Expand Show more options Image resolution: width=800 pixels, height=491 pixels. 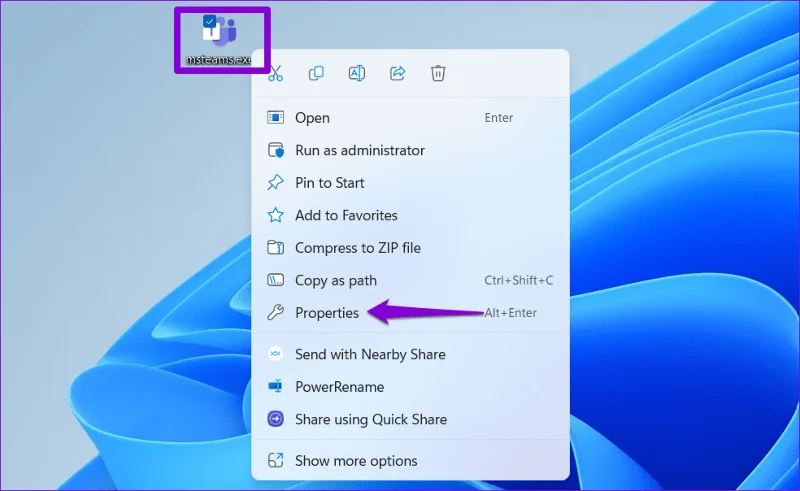click(x=411, y=461)
